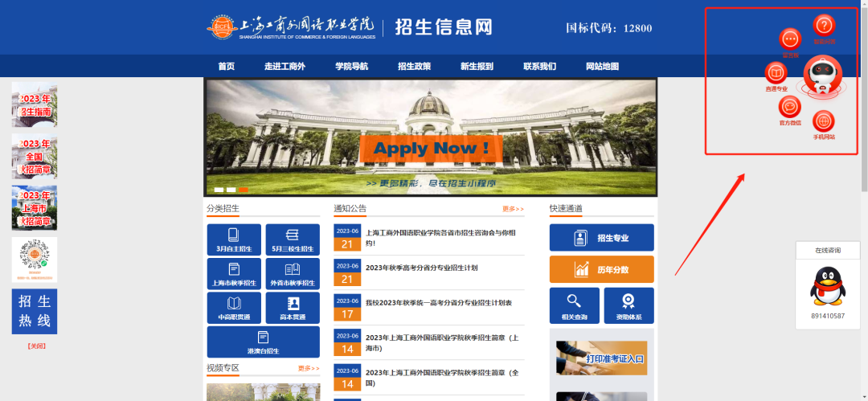This screenshot has width=868, height=401.
Task: Go to 首页 in navigation bar
Action: (x=226, y=67)
